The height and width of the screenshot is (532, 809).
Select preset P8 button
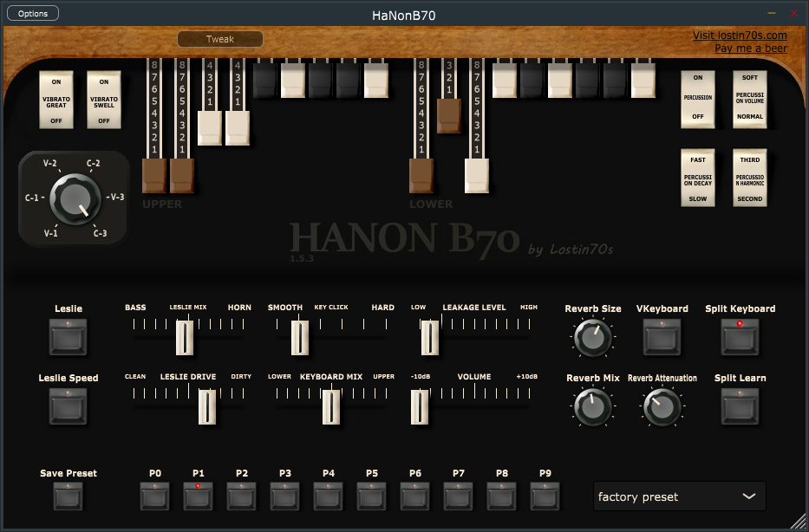pos(501,497)
